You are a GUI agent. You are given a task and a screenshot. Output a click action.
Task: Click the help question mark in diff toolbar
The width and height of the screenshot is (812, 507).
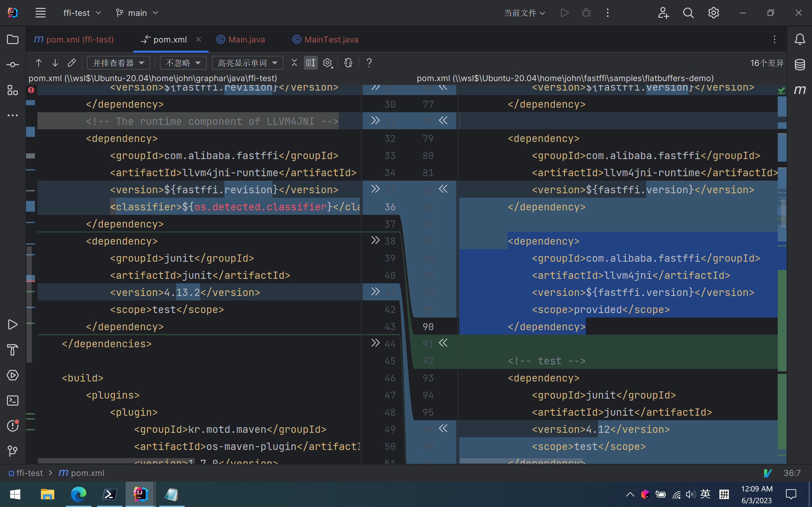pyautogui.click(x=369, y=63)
